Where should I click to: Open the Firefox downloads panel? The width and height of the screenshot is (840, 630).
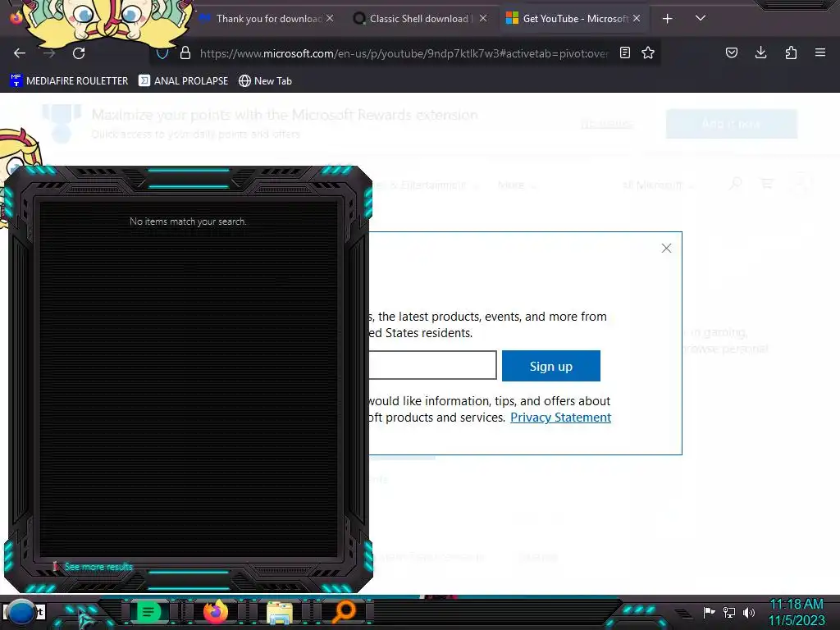(x=760, y=52)
